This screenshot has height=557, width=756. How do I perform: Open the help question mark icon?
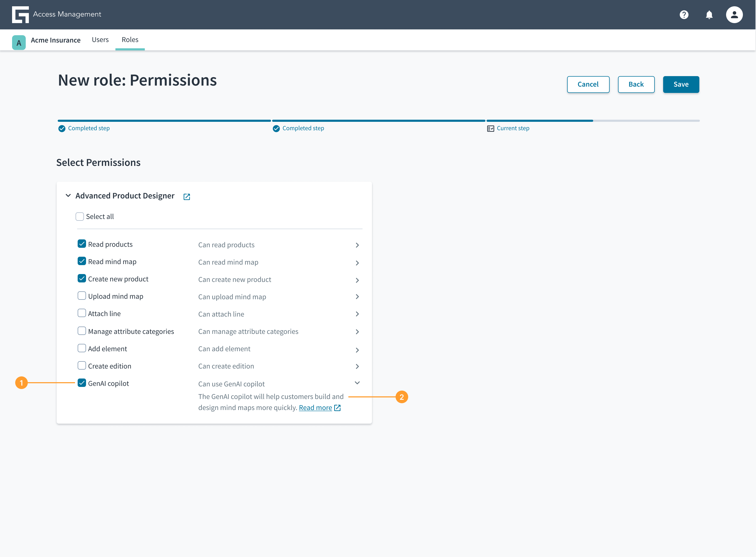(x=684, y=14)
